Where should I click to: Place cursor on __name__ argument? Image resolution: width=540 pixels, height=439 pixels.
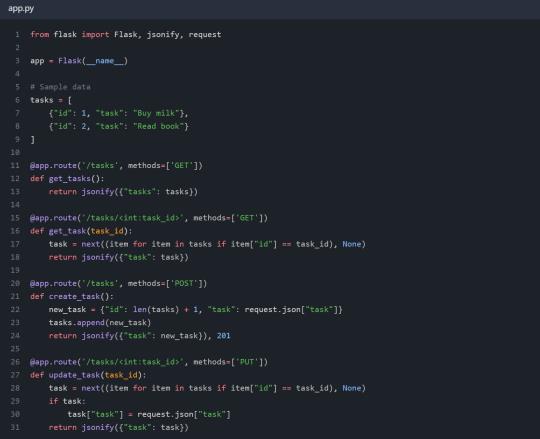pyautogui.click(x=105, y=61)
